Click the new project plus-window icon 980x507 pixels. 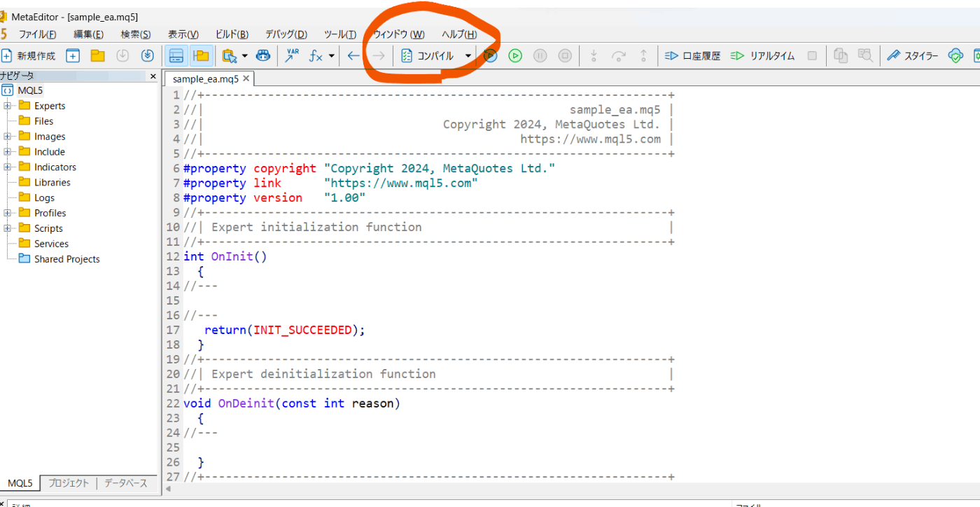pyautogui.click(x=73, y=56)
